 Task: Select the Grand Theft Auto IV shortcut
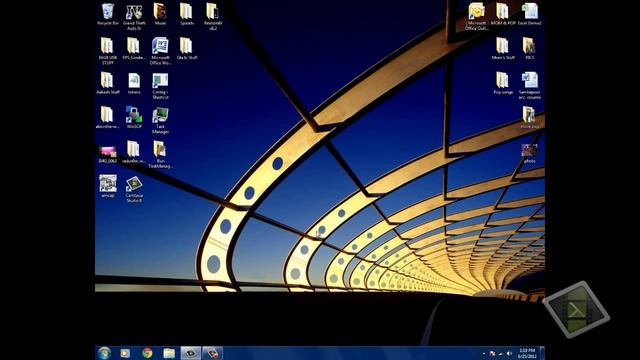134,17
